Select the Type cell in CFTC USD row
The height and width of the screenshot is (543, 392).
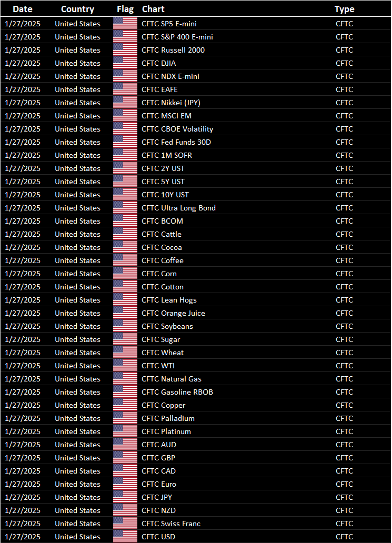coord(344,537)
